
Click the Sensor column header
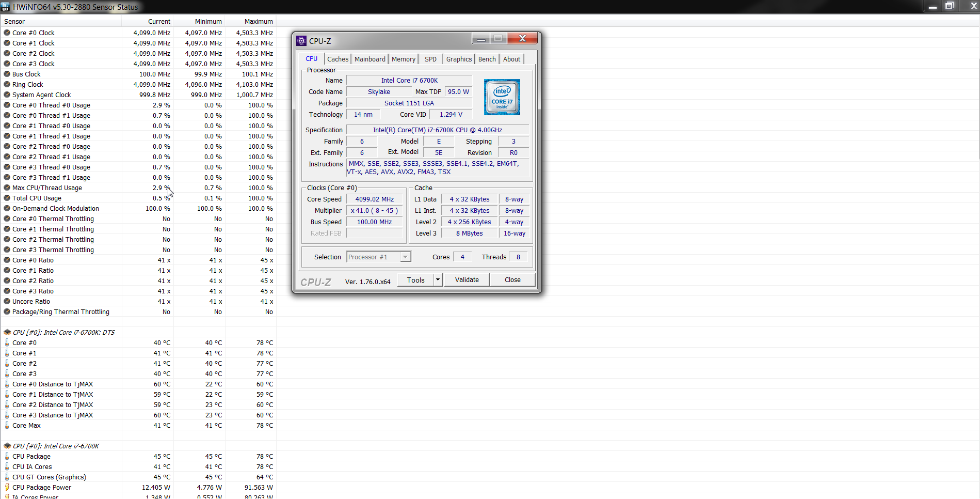click(x=61, y=22)
